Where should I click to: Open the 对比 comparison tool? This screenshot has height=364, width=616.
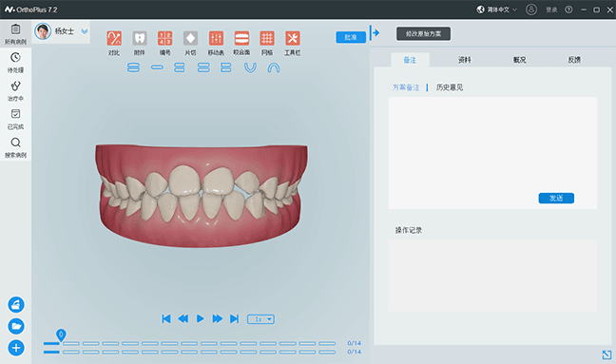114,39
